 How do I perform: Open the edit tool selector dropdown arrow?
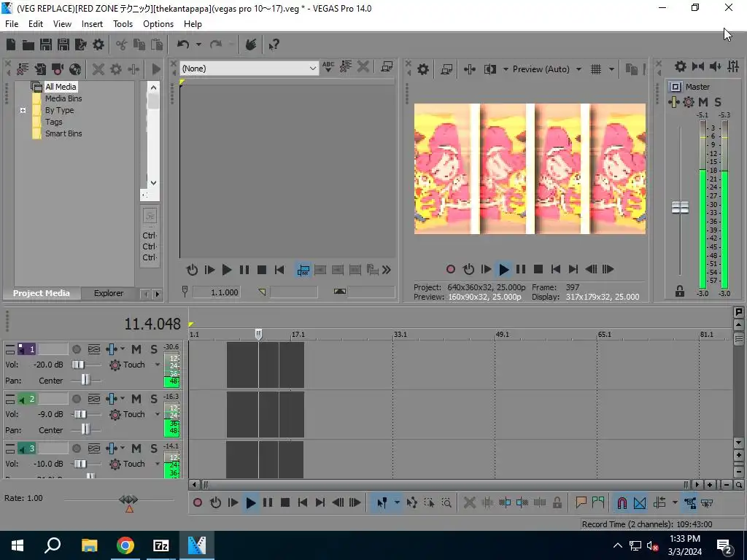pos(397,502)
